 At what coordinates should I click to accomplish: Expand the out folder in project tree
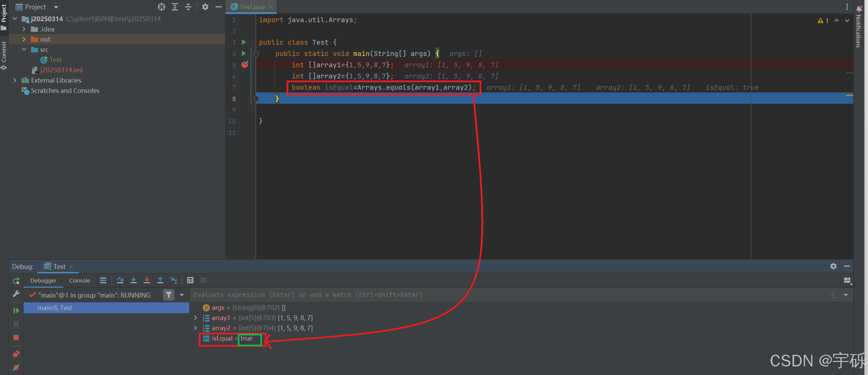[x=24, y=39]
